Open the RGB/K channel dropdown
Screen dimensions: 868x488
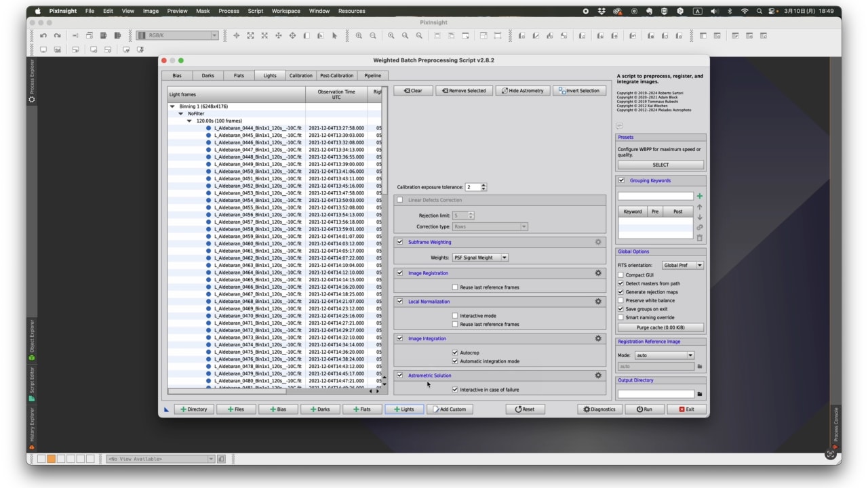(177, 35)
